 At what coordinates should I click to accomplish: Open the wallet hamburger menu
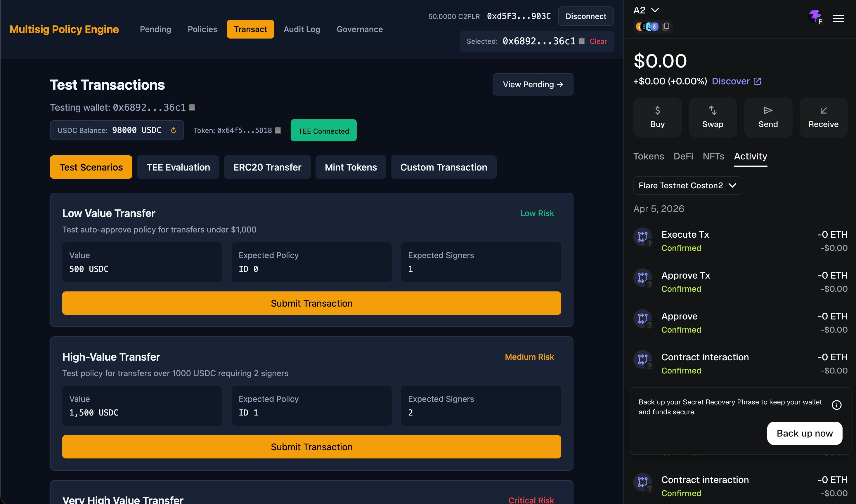coord(838,18)
